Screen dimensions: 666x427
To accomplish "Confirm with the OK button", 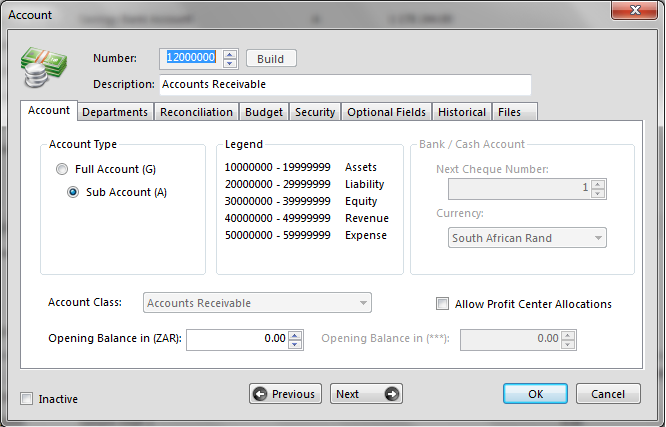I will 535,394.
